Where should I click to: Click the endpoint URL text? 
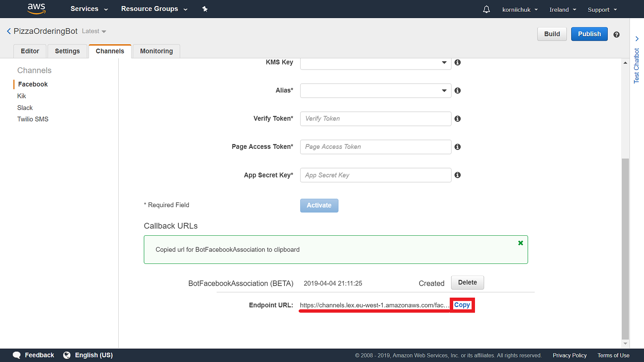374,305
